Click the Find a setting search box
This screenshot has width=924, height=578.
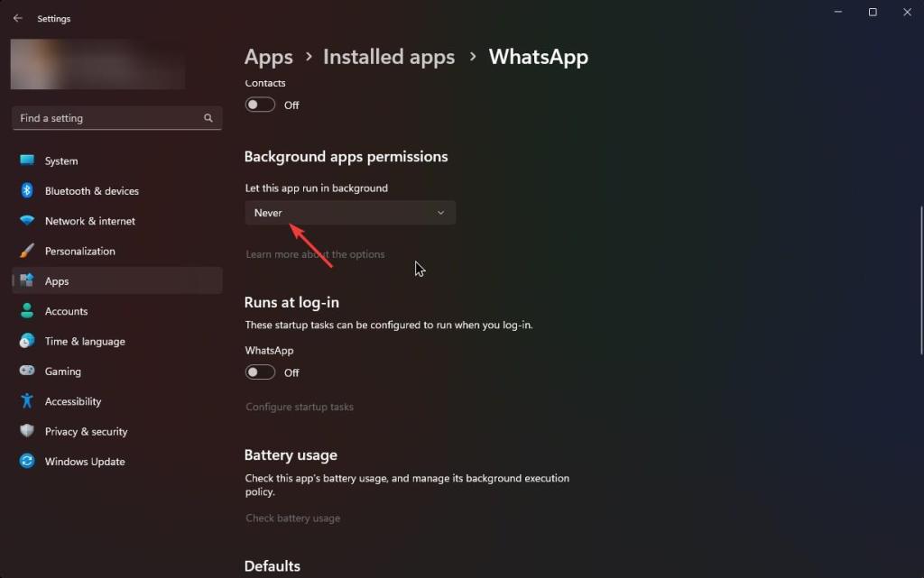click(x=108, y=118)
